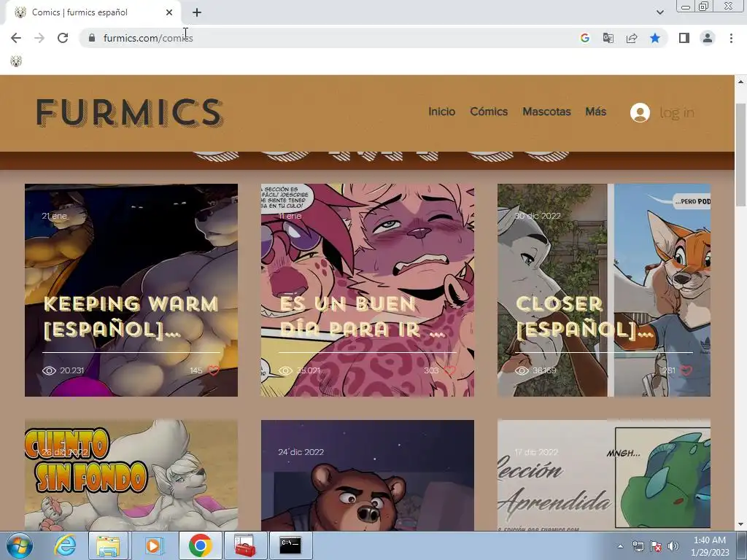Like Closer with its heart icon

click(686, 370)
